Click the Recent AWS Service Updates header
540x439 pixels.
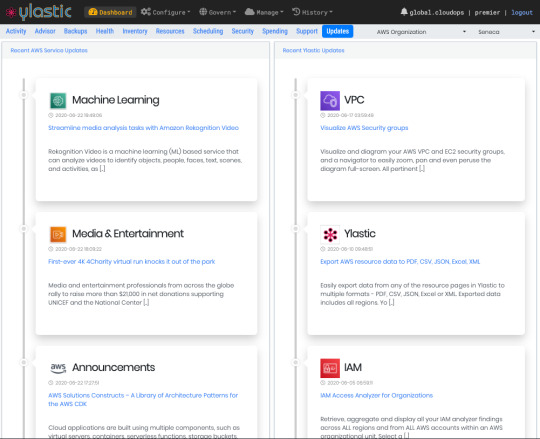tap(49, 50)
